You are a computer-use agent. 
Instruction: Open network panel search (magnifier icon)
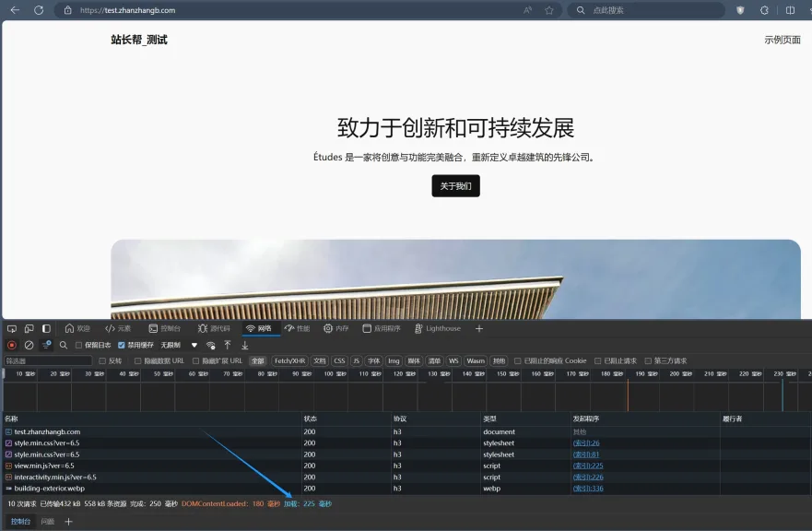coord(63,345)
